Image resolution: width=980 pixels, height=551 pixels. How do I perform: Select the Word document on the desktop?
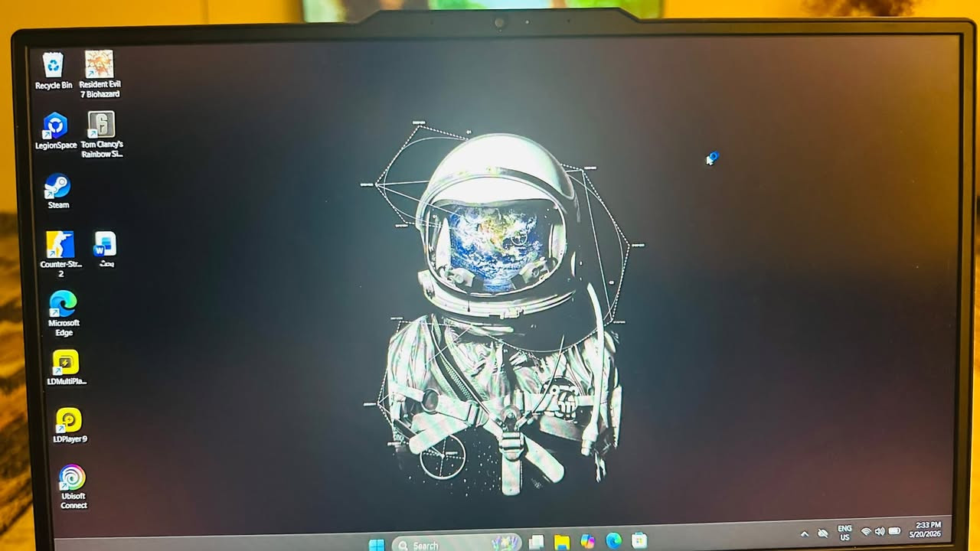tap(105, 249)
